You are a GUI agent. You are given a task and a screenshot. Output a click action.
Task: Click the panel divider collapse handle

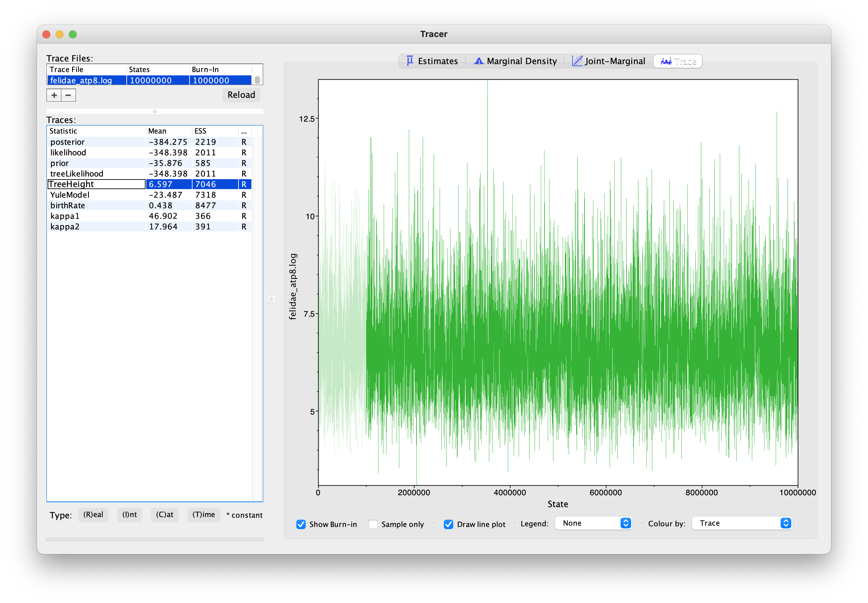(272, 299)
